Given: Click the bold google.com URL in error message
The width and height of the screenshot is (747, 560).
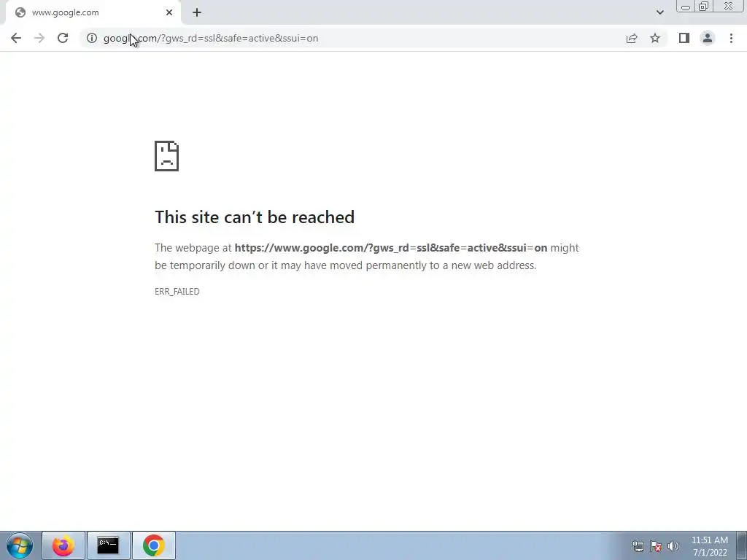Looking at the screenshot, I should (391, 248).
